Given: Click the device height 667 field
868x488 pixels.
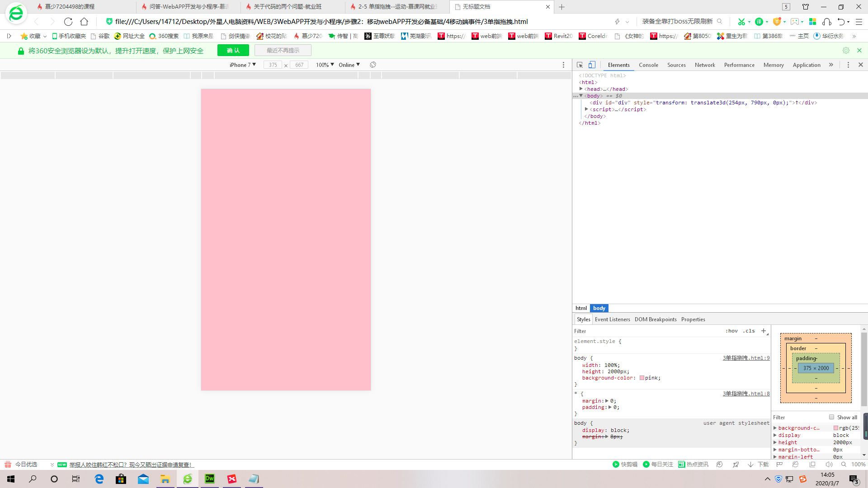Looking at the screenshot, I should click(x=299, y=65).
